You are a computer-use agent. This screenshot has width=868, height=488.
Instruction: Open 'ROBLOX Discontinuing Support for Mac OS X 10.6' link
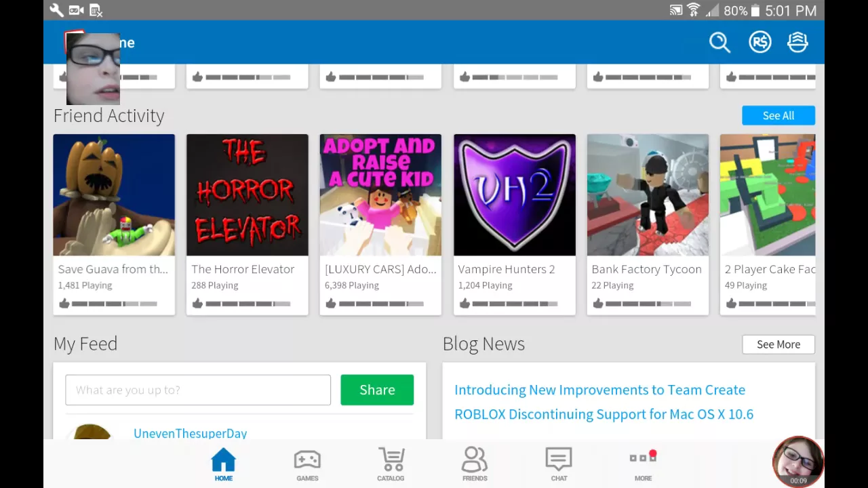coord(604,414)
